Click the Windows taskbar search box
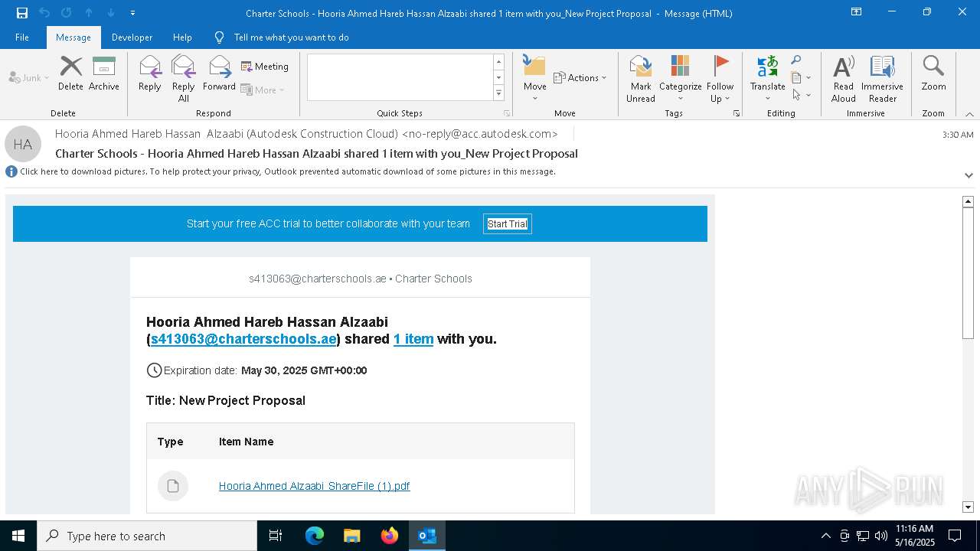The height and width of the screenshot is (551, 980). click(x=147, y=536)
